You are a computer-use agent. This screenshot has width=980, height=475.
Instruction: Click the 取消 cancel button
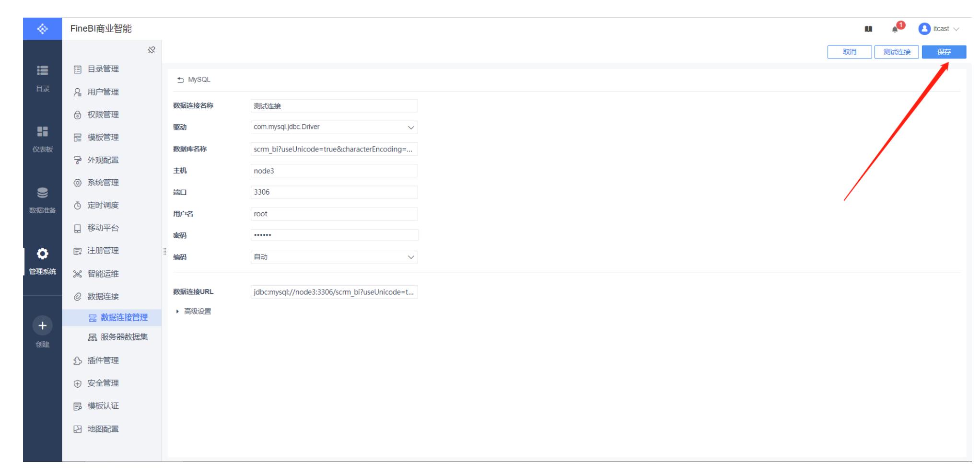850,52
